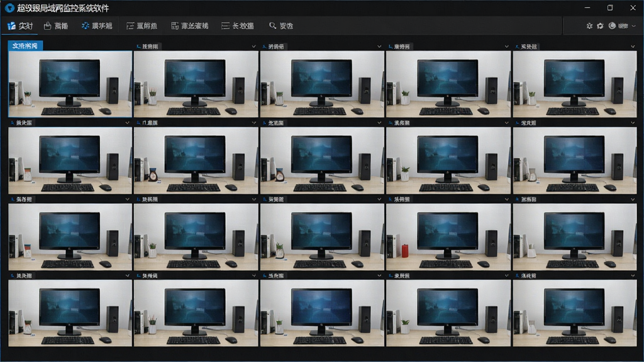This screenshot has height=362, width=644.
Task: Expand dropdown of row one, fifth screen tile
Action: click(633, 47)
